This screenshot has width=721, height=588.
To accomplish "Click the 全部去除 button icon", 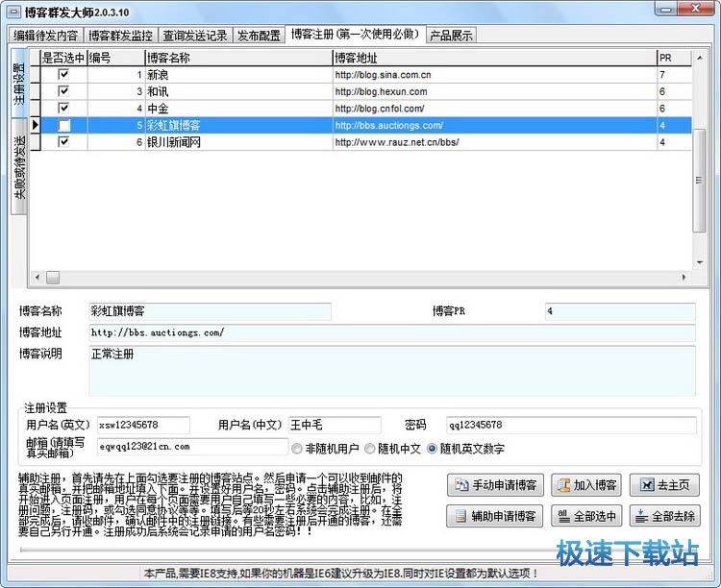I will click(x=642, y=516).
